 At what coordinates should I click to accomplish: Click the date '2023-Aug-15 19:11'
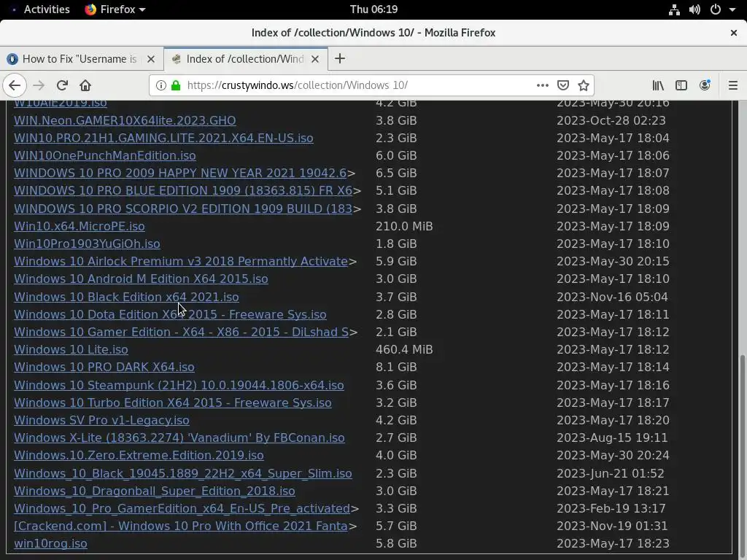click(x=612, y=437)
